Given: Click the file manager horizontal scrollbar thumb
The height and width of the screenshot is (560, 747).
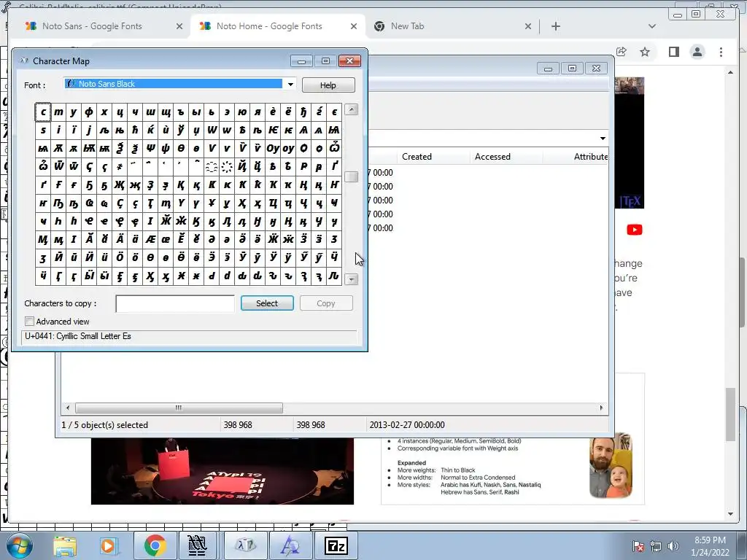Looking at the screenshot, I should tap(179, 408).
